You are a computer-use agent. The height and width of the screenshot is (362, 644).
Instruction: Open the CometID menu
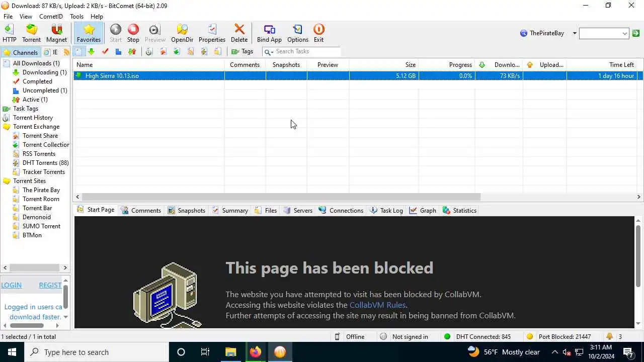coord(51,16)
